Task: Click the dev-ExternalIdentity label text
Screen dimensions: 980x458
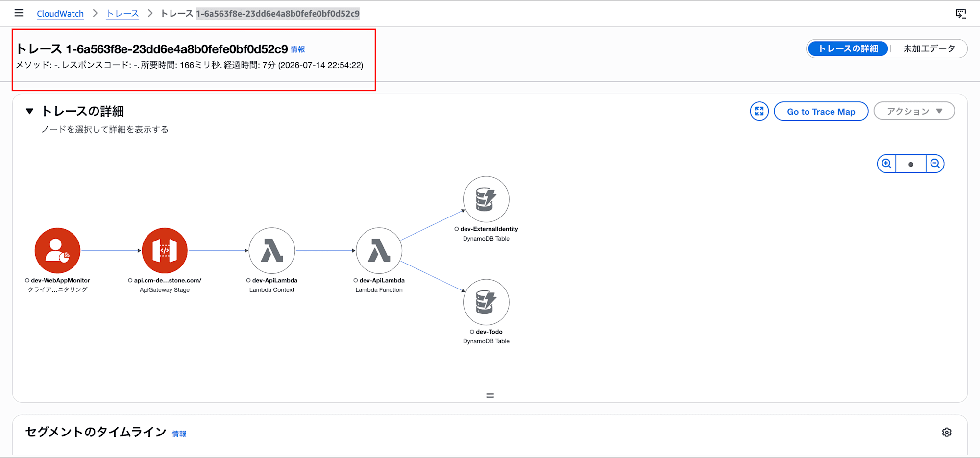Action: [489, 229]
